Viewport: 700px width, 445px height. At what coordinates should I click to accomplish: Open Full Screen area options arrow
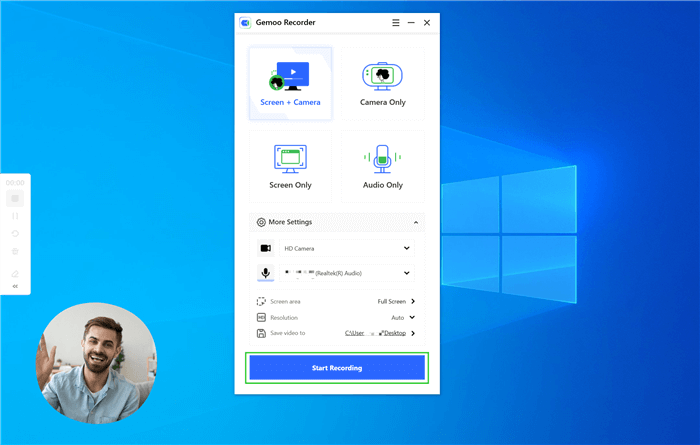pyautogui.click(x=413, y=301)
